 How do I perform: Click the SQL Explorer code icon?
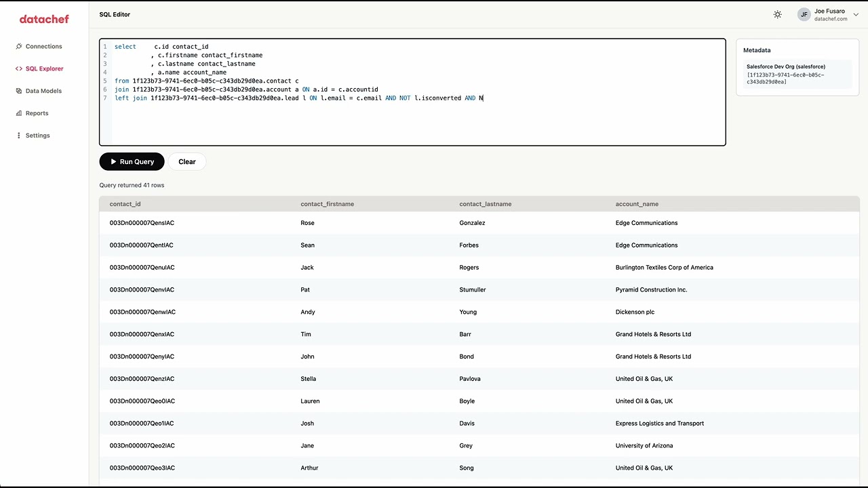point(19,68)
